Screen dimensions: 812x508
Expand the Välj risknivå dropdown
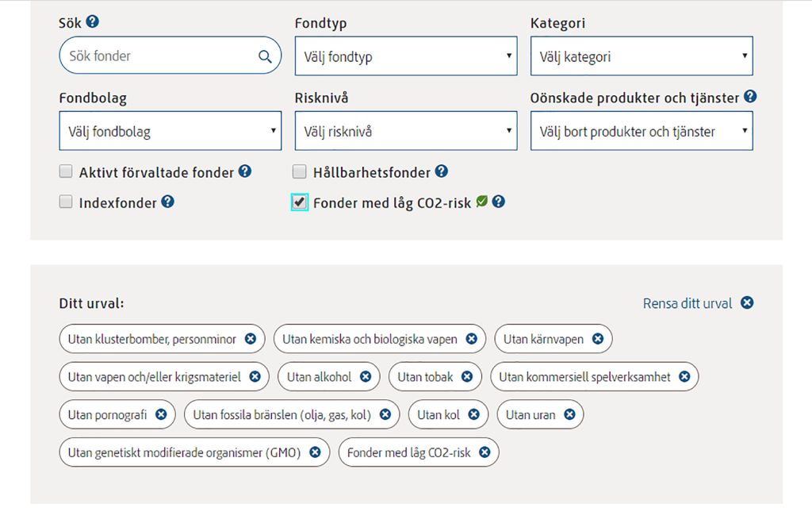pos(406,131)
